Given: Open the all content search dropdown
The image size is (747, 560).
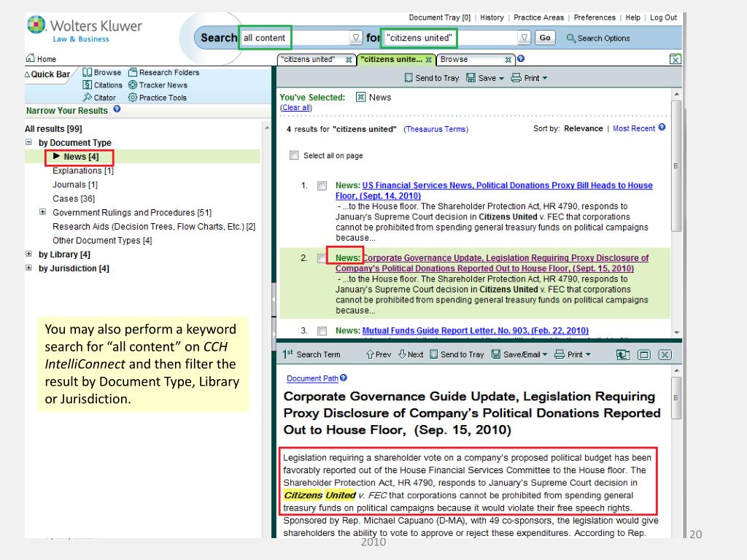Looking at the screenshot, I should (x=356, y=38).
